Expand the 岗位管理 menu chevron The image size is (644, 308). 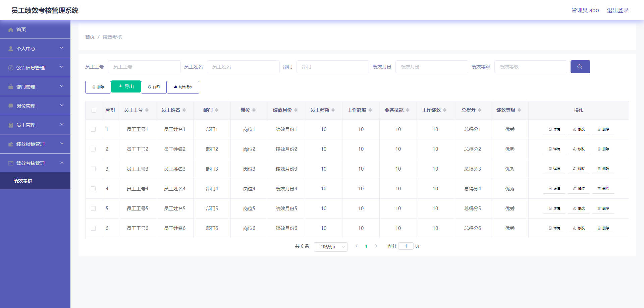[62, 105]
